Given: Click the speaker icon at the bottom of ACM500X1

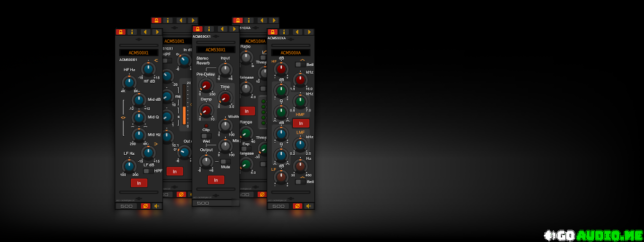Looking at the screenshot, I should pyautogui.click(x=157, y=206).
